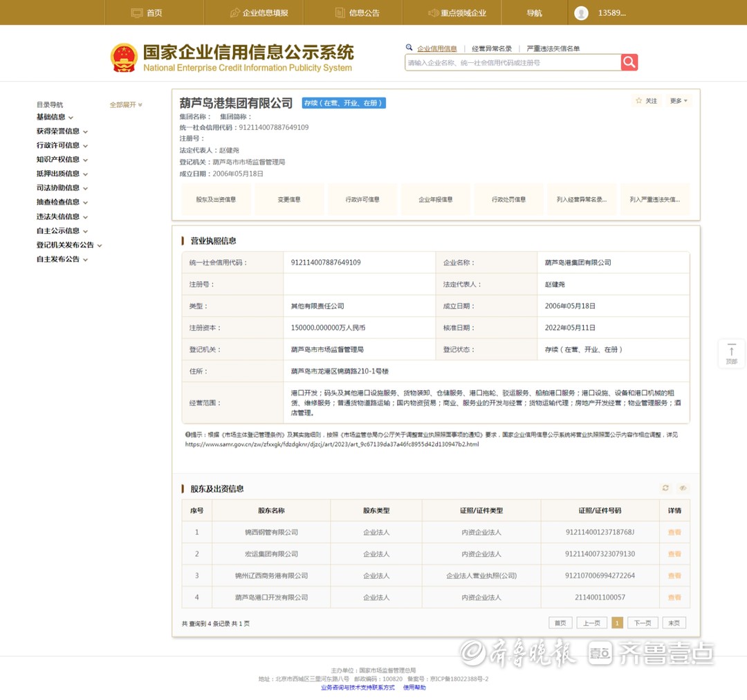Viewport: 747px width, 700px height.
Task: Select the 企业信用信息 search tab
Action: coord(437,48)
